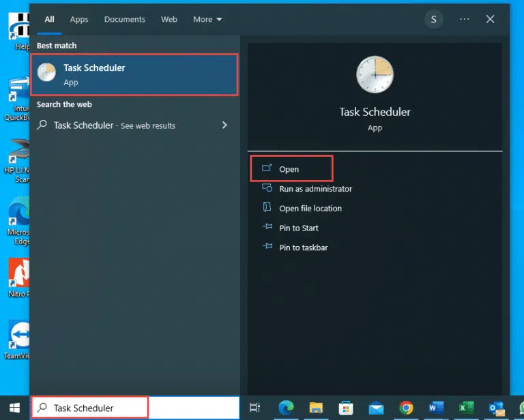Pin Task Scheduler to taskbar
Viewport: 524px width, 420px height.
(x=304, y=247)
